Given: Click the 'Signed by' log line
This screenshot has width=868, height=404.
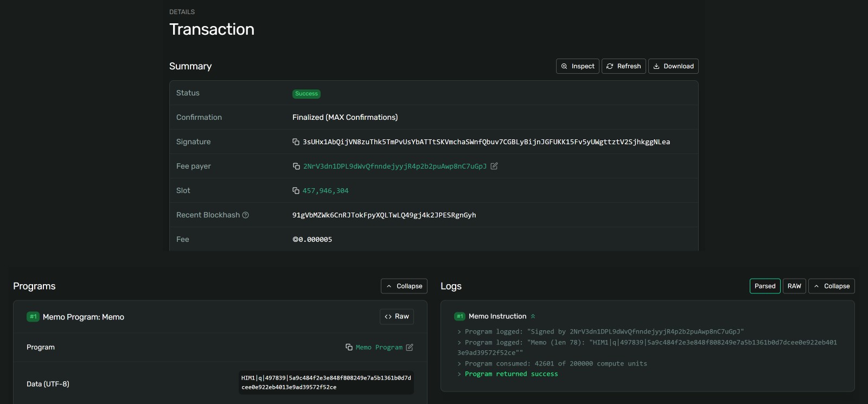Looking at the screenshot, I should (604, 332).
